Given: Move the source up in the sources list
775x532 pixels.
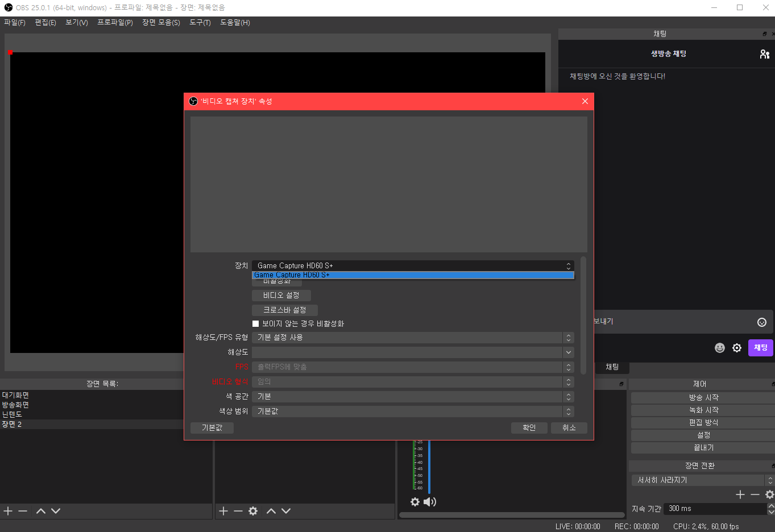Looking at the screenshot, I should tap(271, 511).
